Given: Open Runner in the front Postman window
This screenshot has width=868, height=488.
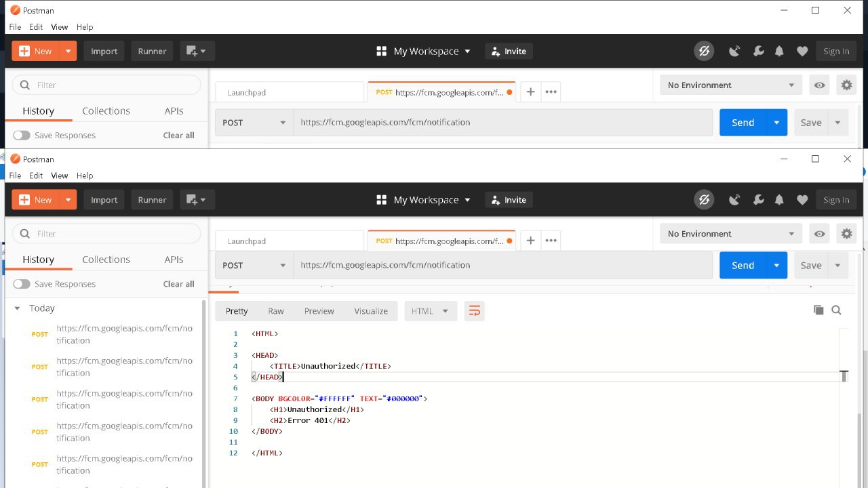Looking at the screenshot, I should pos(152,200).
